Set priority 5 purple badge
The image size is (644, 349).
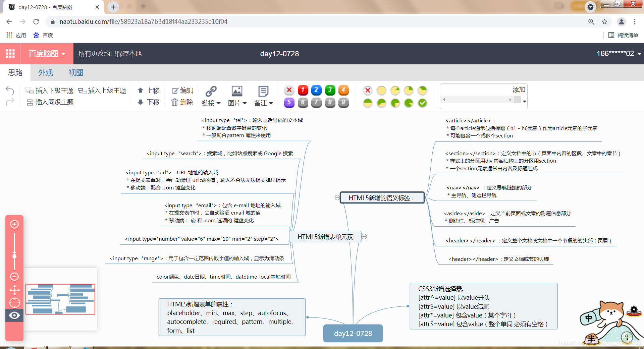pos(289,103)
